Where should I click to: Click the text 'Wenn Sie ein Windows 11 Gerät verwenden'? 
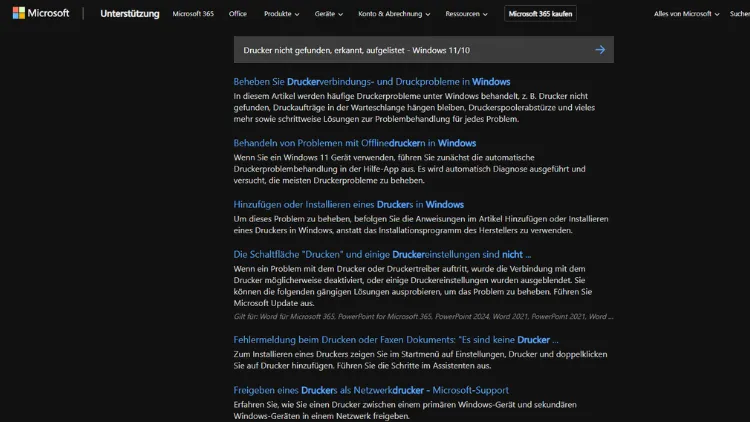(x=409, y=169)
